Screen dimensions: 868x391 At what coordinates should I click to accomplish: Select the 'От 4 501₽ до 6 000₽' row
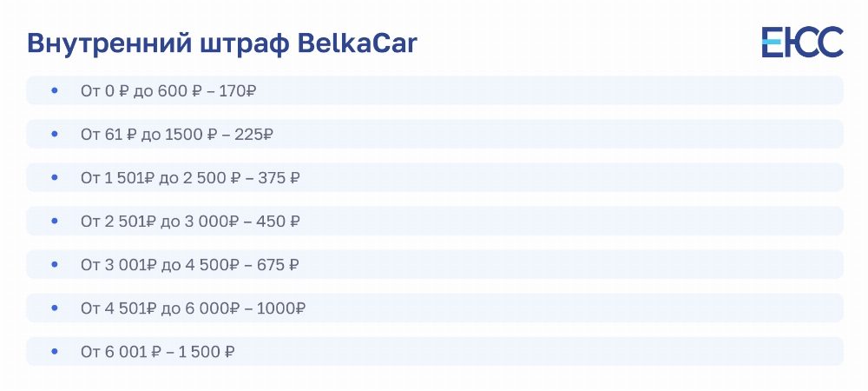coord(435,308)
